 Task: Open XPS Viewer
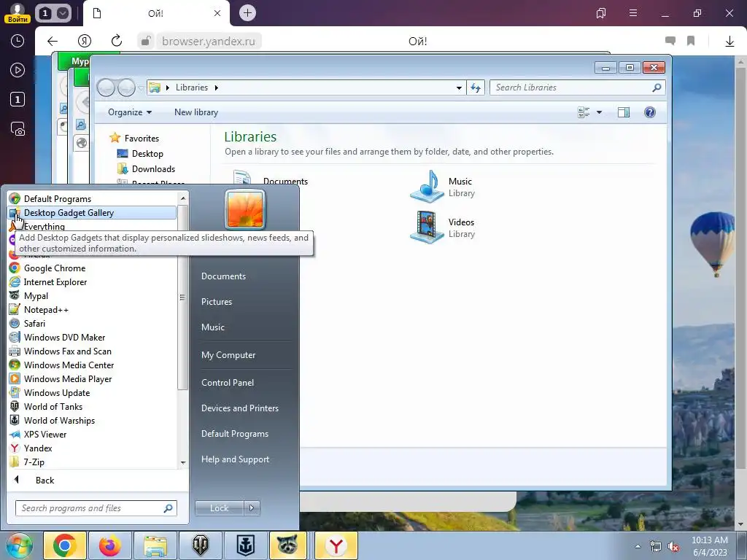(x=93, y=435)
